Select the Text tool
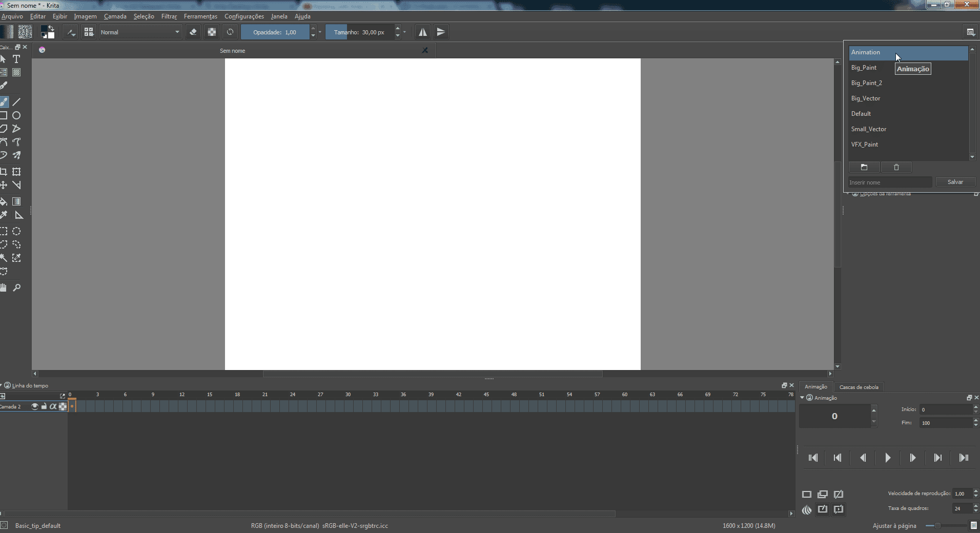 [17, 59]
